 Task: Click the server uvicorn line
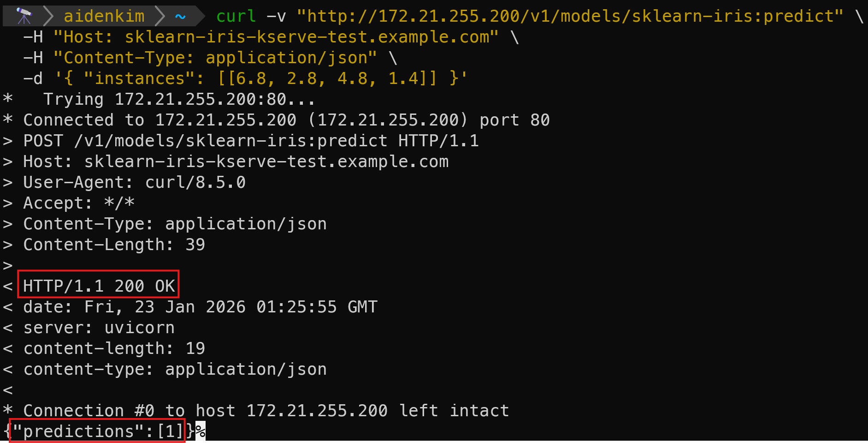pyautogui.click(x=99, y=328)
